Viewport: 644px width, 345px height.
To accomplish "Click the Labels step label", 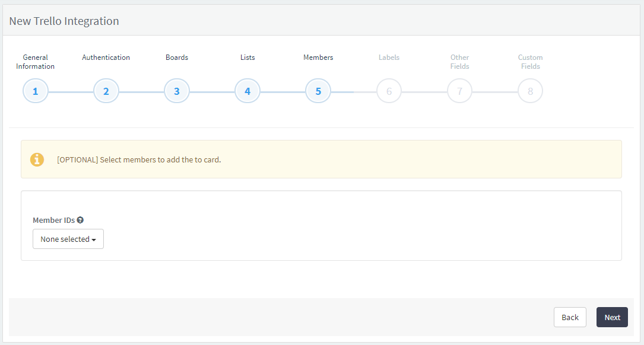I will pos(389,57).
